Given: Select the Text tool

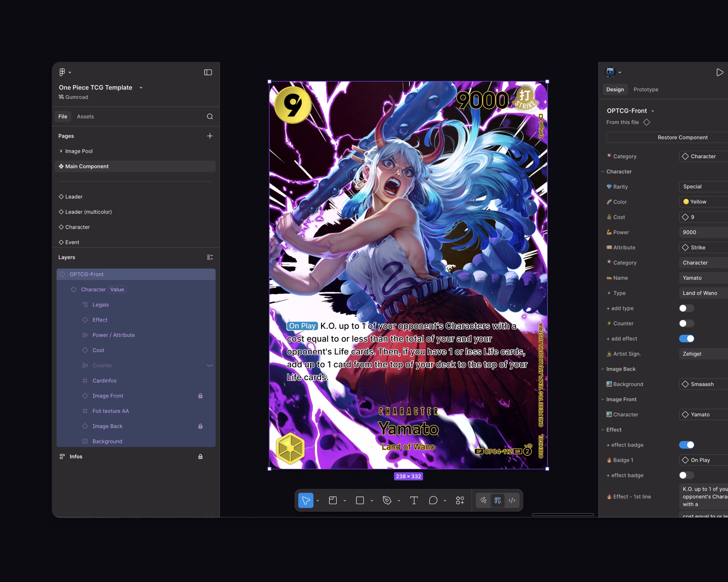Looking at the screenshot, I should pyautogui.click(x=414, y=500).
